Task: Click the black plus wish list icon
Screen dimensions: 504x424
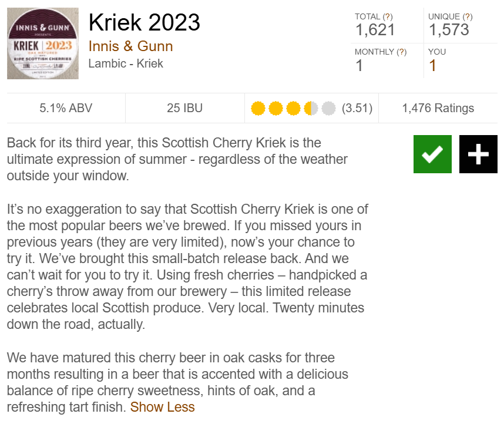Action: click(478, 154)
